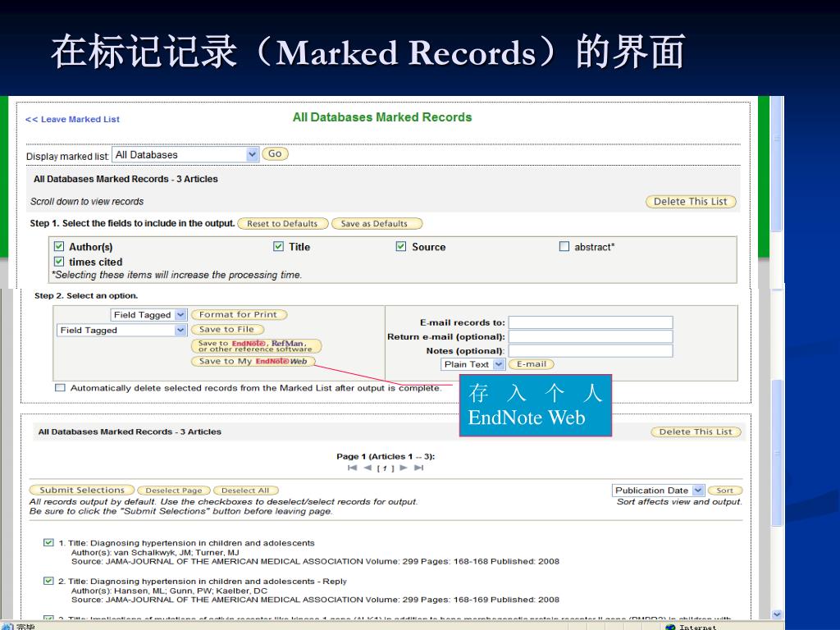Click lower Delete This List button near records

click(696, 431)
